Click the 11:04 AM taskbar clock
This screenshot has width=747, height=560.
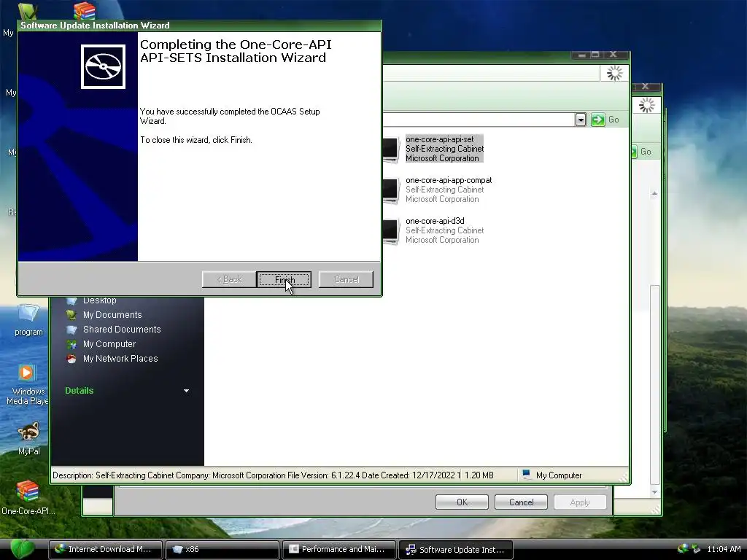pos(724,549)
